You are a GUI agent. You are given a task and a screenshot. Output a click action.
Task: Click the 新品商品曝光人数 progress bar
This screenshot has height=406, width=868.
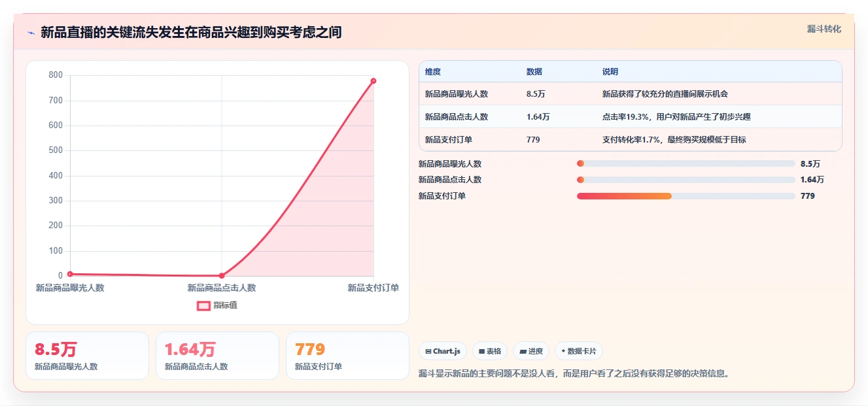pos(686,163)
